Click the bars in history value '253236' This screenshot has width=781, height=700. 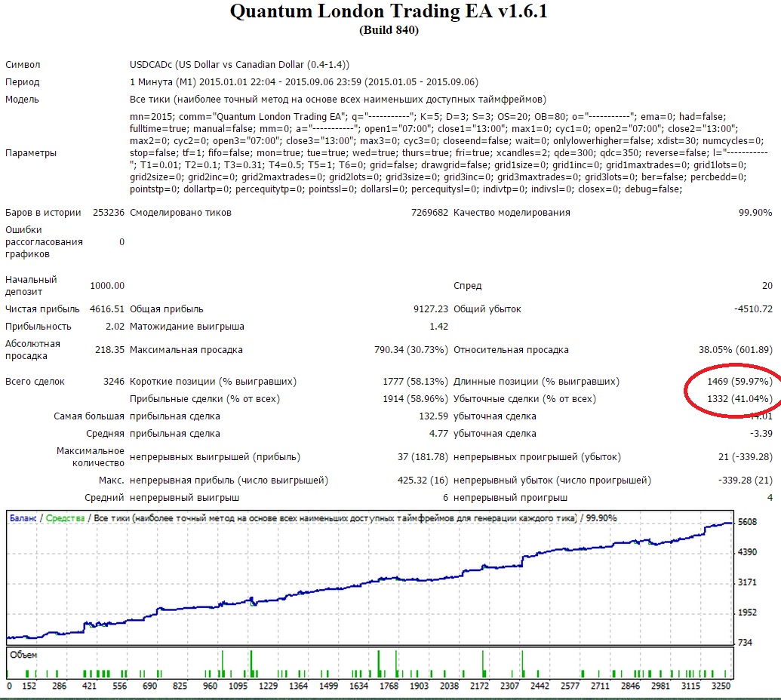pos(109,213)
